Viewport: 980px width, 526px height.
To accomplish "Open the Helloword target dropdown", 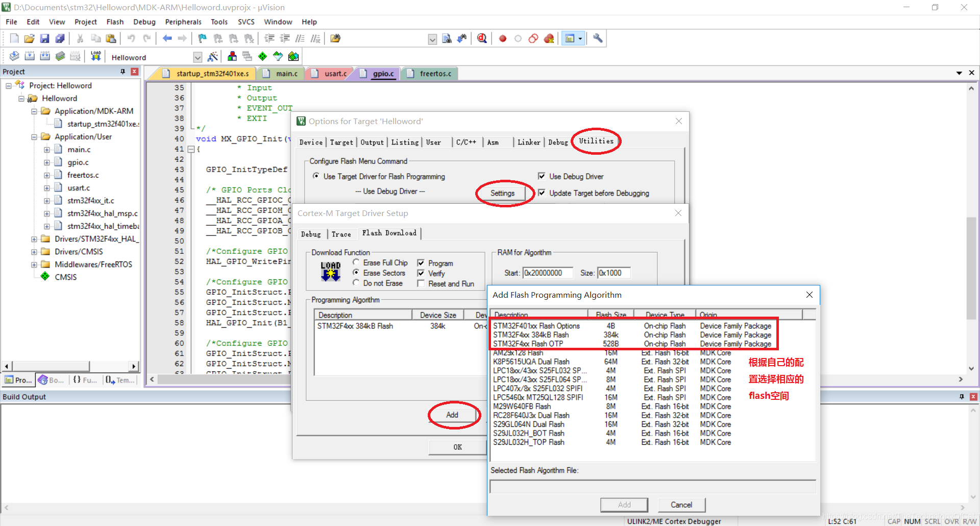I will pos(198,57).
